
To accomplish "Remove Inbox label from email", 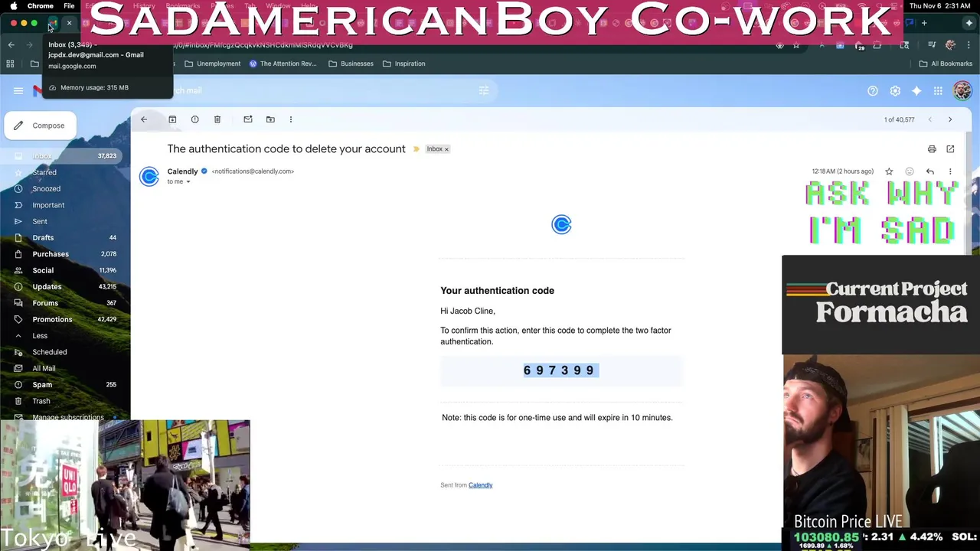I will tap(446, 149).
